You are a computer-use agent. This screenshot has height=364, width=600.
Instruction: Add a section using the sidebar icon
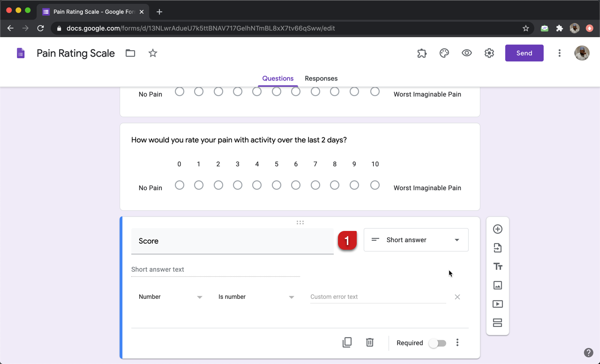497,323
